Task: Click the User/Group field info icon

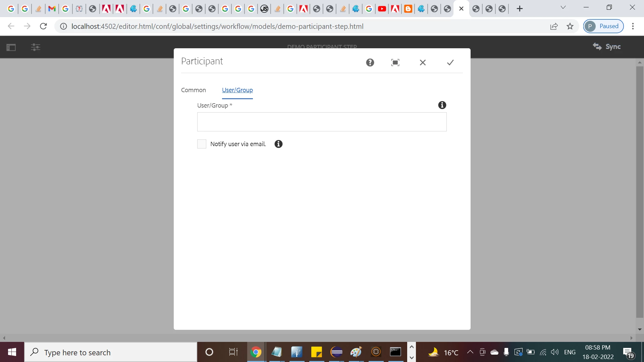Action: tap(442, 105)
